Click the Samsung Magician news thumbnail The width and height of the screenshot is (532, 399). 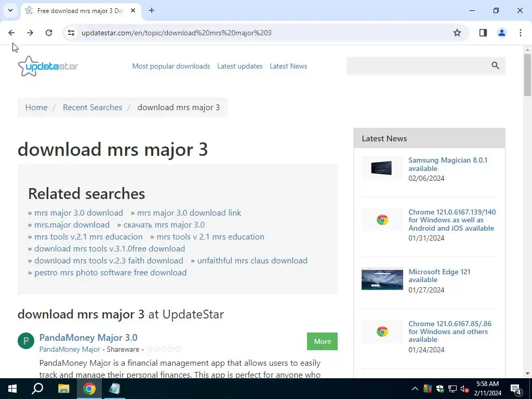(x=382, y=168)
